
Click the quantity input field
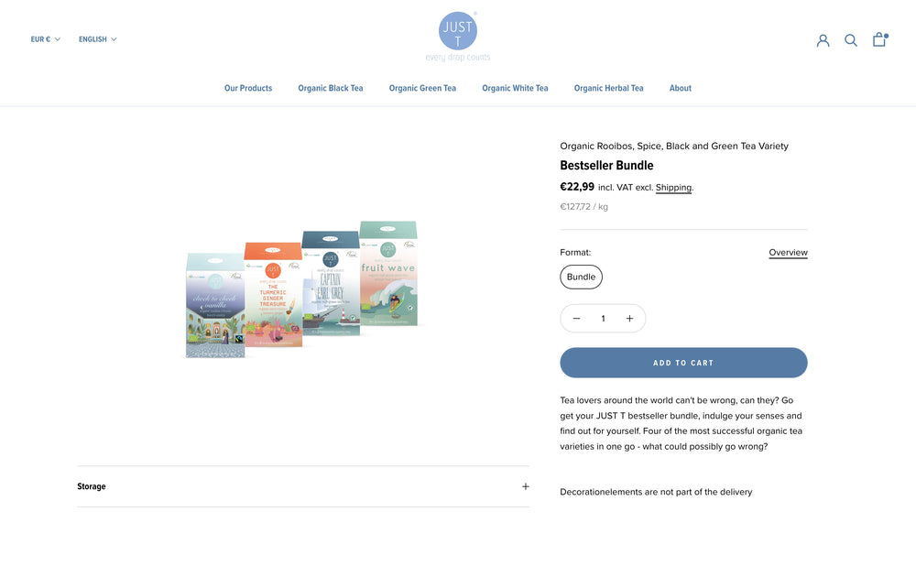click(x=603, y=319)
